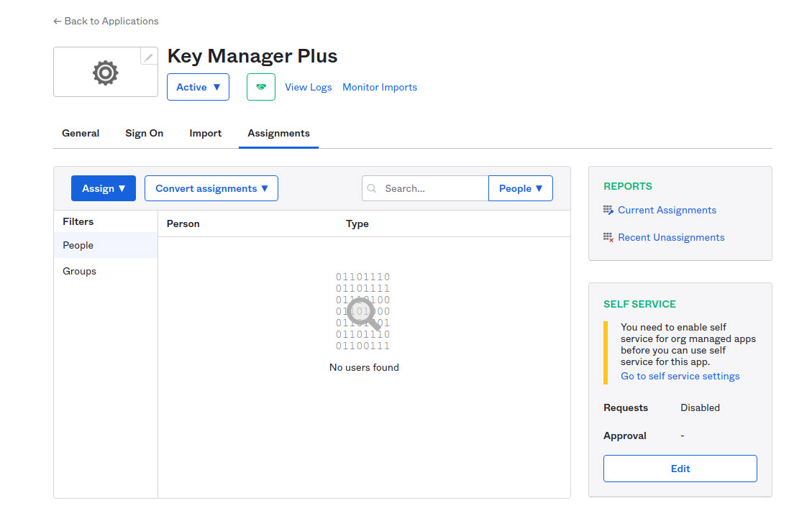The height and width of the screenshot is (521, 812).
Task: Switch to the Sign On tab
Action: pyautogui.click(x=145, y=133)
